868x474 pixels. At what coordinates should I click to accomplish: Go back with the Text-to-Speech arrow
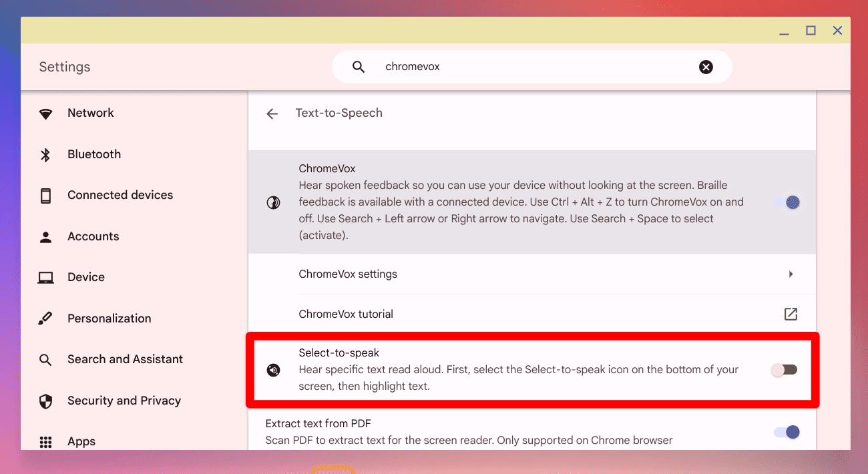pos(272,113)
